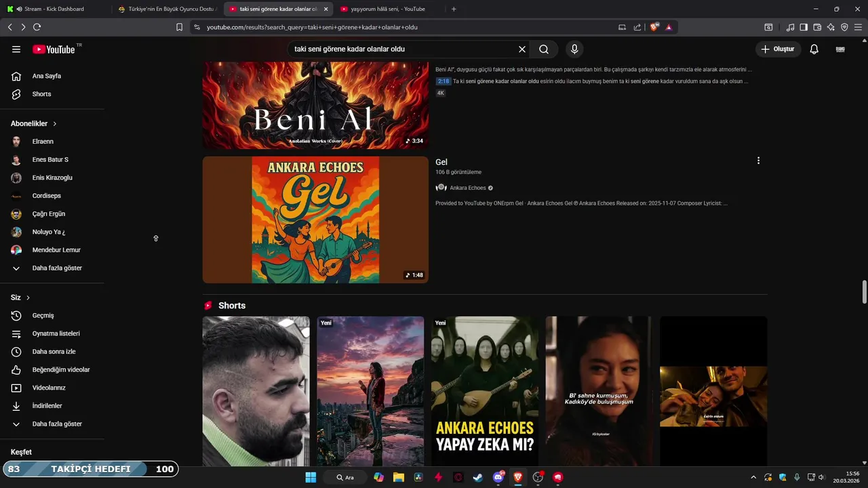The image size is (868, 488).
Task: Open the Gel video title
Action: click(x=441, y=162)
